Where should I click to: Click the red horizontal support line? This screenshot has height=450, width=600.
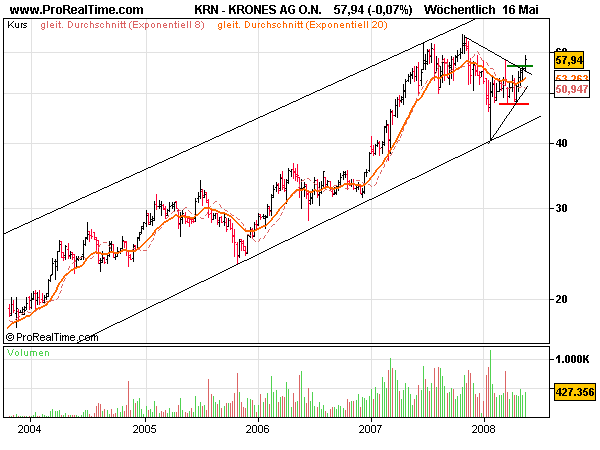[513, 103]
